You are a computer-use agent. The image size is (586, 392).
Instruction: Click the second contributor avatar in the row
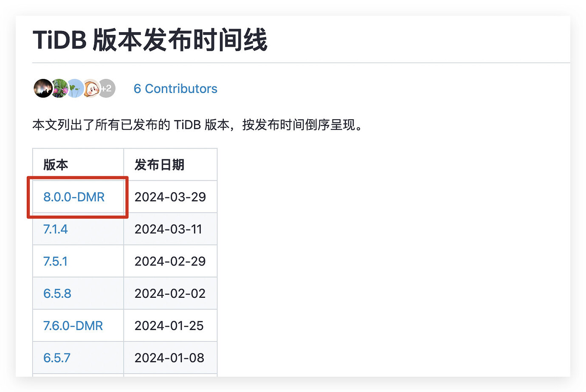click(59, 88)
